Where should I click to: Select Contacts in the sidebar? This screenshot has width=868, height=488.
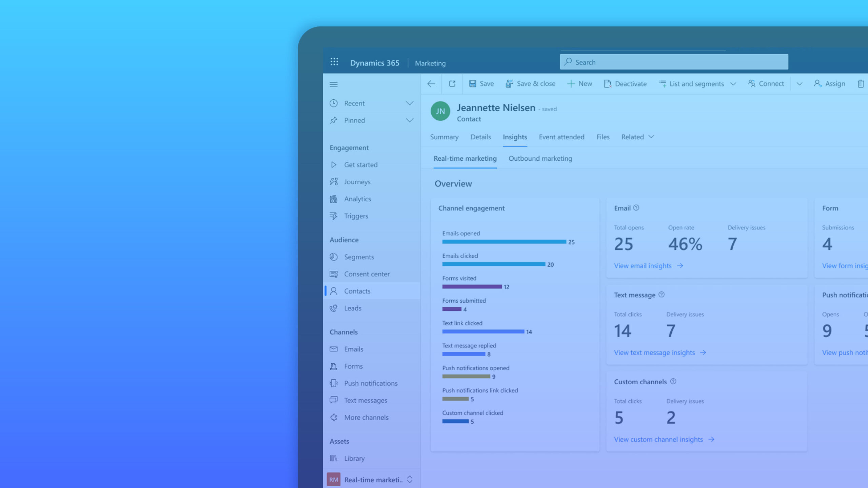coord(372,291)
